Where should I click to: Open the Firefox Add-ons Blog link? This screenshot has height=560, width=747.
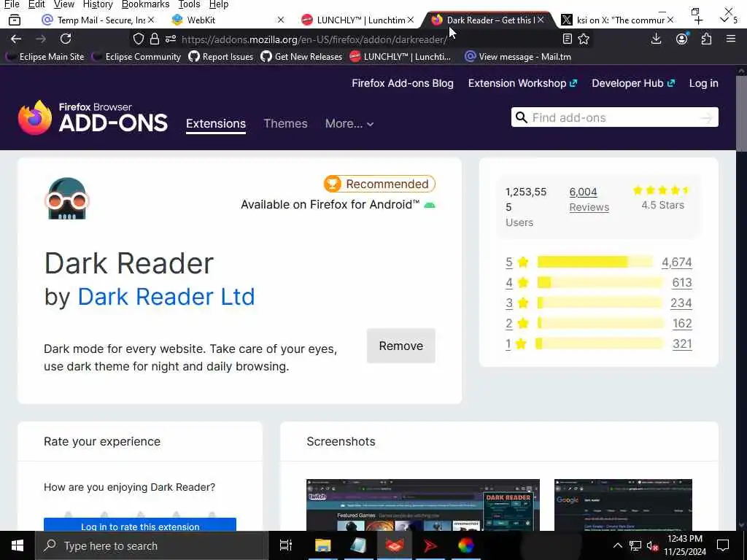[403, 83]
